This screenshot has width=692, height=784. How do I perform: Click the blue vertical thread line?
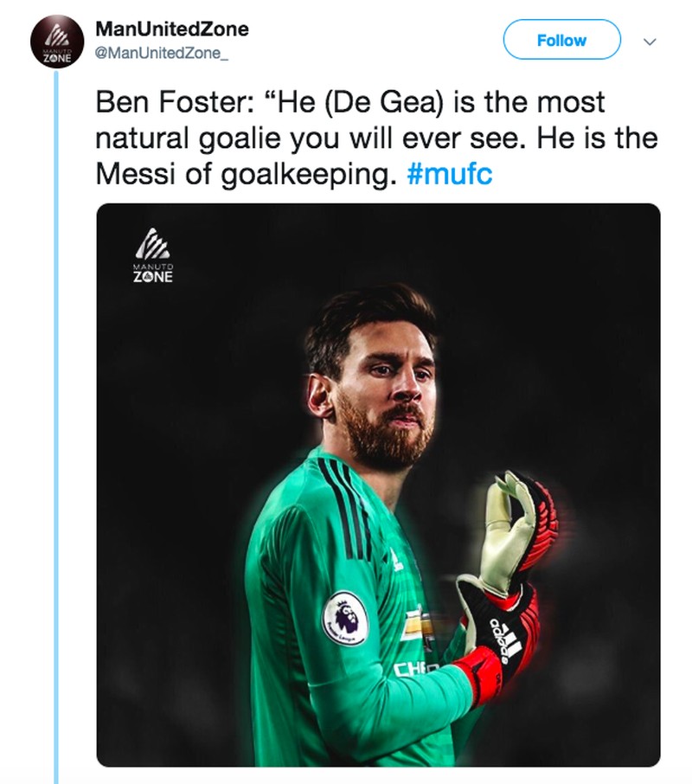(57, 433)
